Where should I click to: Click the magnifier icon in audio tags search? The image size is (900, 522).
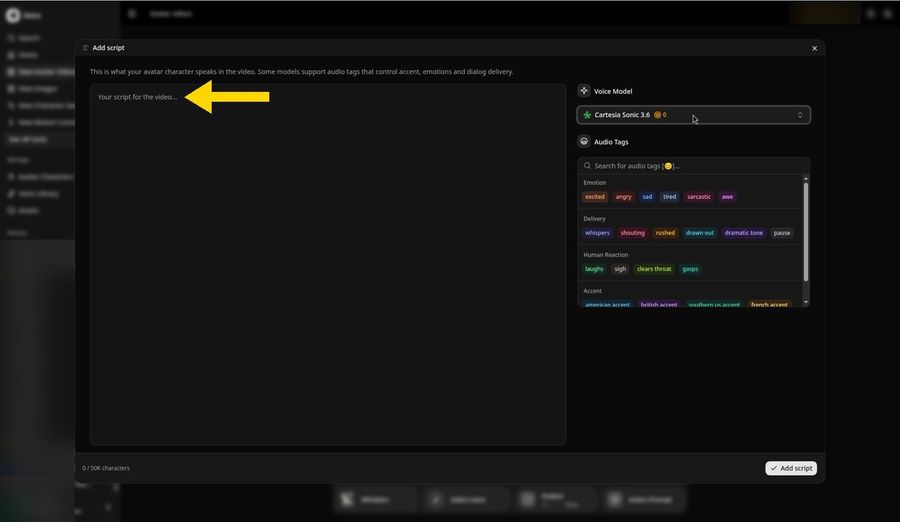pyautogui.click(x=587, y=165)
